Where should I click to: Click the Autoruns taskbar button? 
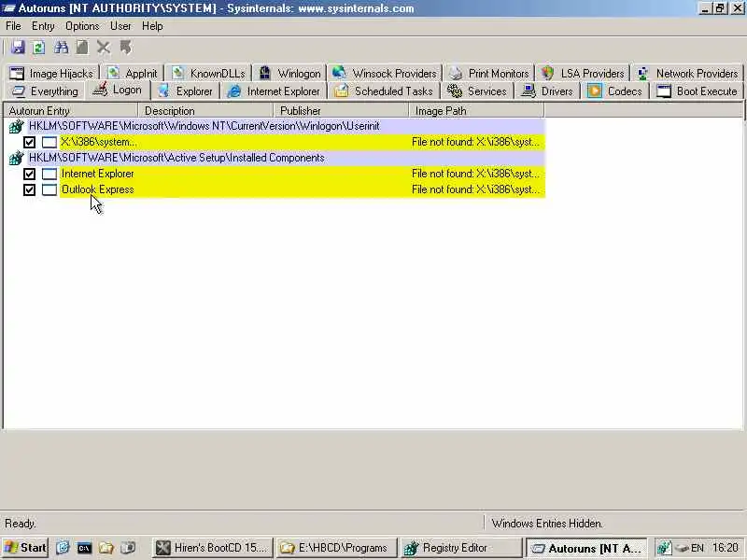click(586, 548)
